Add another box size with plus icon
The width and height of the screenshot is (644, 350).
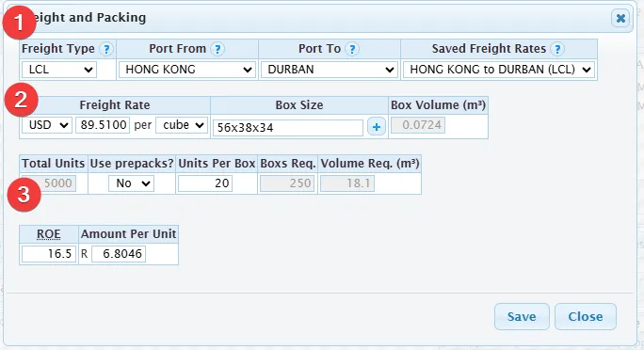(x=377, y=127)
